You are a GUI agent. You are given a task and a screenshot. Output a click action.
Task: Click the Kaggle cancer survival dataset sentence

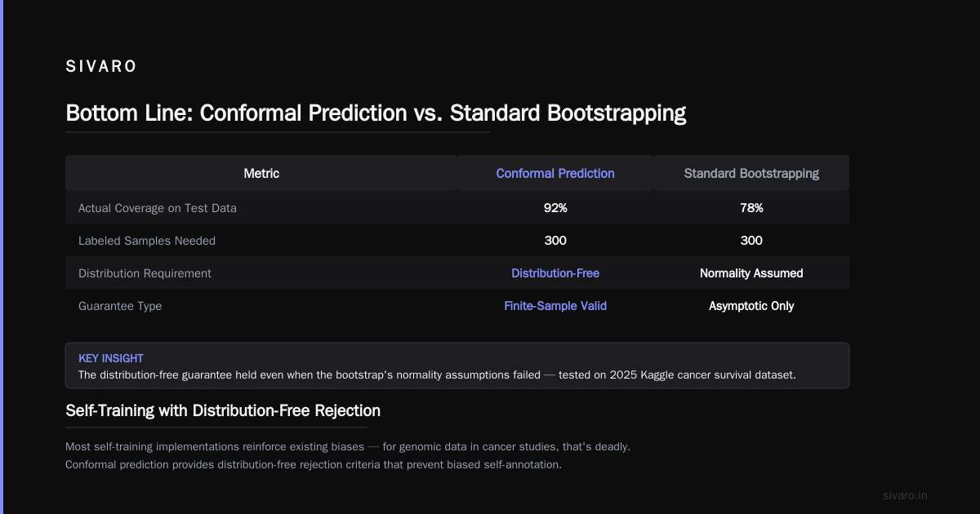point(437,374)
